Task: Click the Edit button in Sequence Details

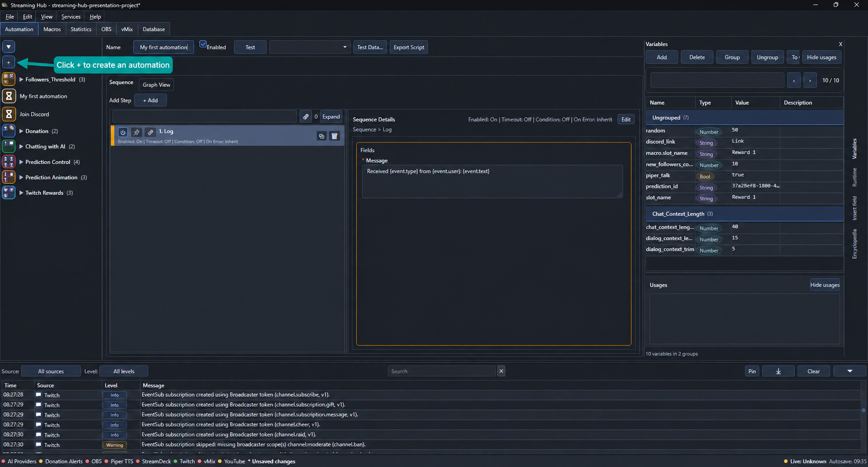Action: (x=626, y=119)
